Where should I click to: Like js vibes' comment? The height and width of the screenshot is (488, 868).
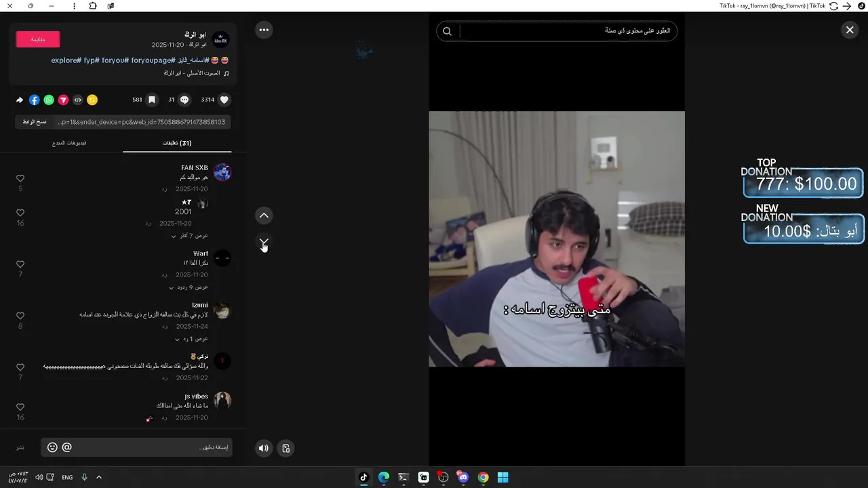(20, 407)
